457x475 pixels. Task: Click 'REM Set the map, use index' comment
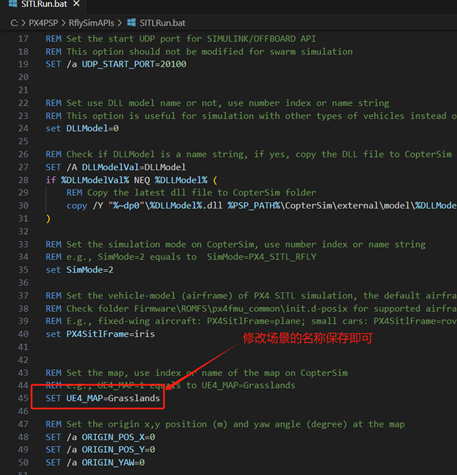pyautogui.click(x=197, y=373)
